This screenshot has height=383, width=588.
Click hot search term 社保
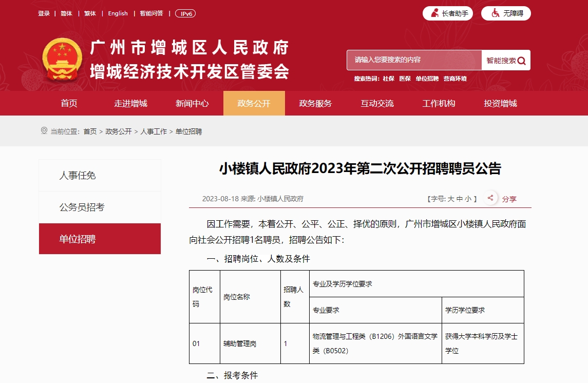click(388, 79)
